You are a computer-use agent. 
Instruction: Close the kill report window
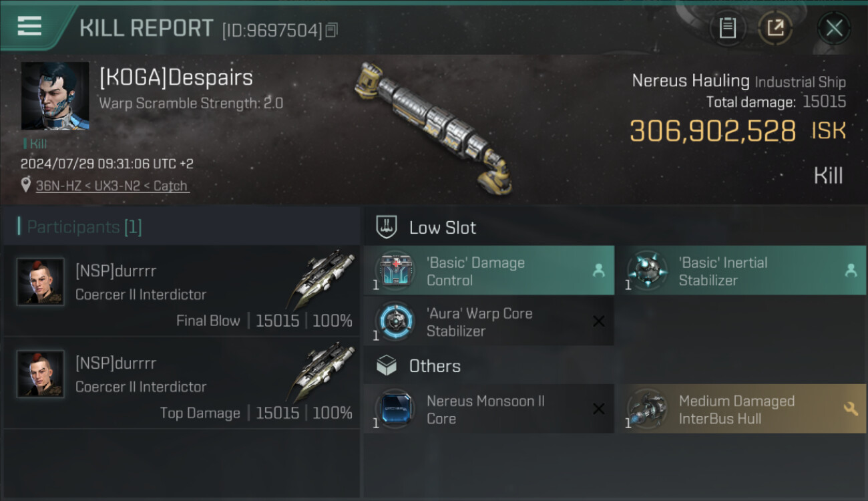click(834, 28)
